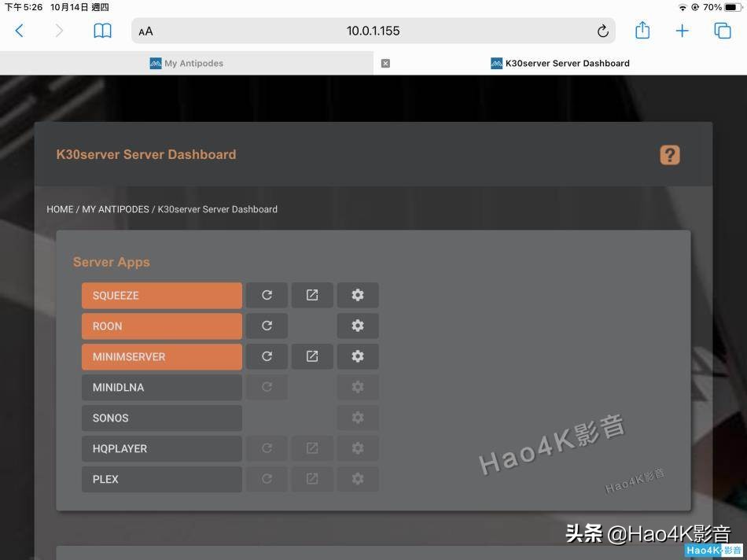Toggle the MINIDLNA server app
The width and height of the screenshot is (747, 560).
coord(161,386)
